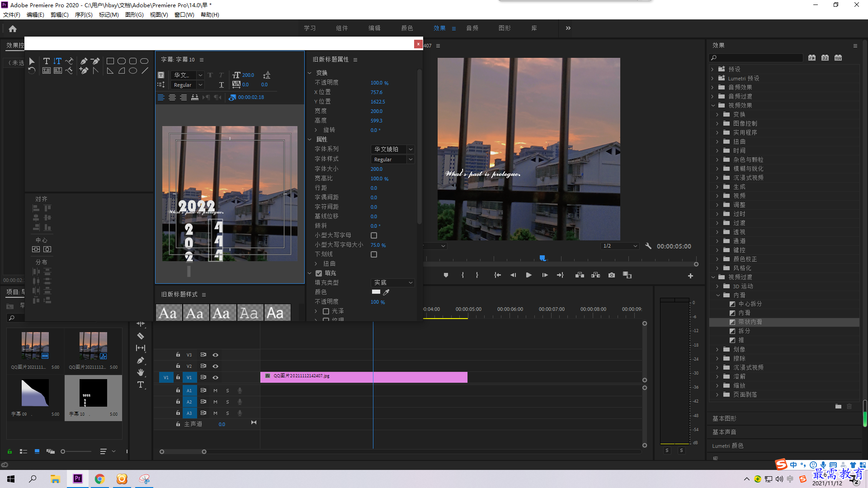Viewport: 868px width, 488px height.
Task: Select the Hand tool in timeline toolbar
Action: (x=141, y=372)
